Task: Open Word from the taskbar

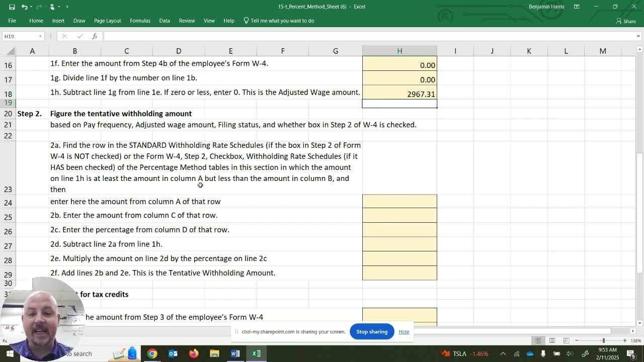Action: tap(235, 354)
